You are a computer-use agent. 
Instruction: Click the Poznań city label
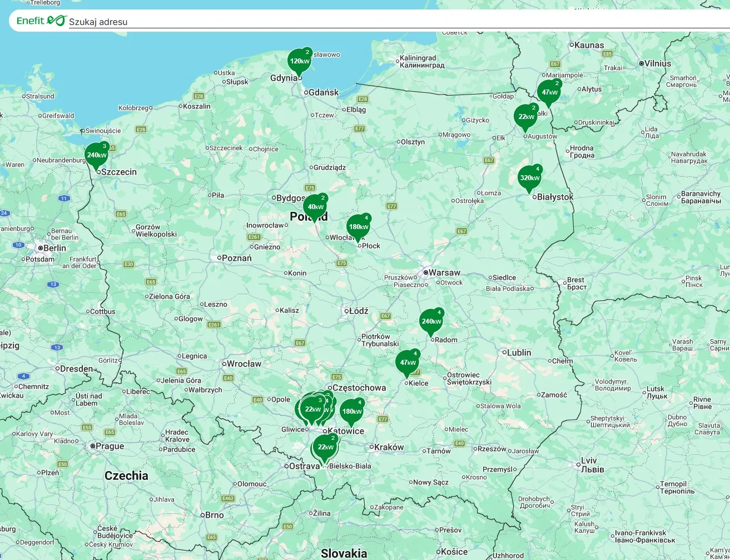(x=237, y=258)
